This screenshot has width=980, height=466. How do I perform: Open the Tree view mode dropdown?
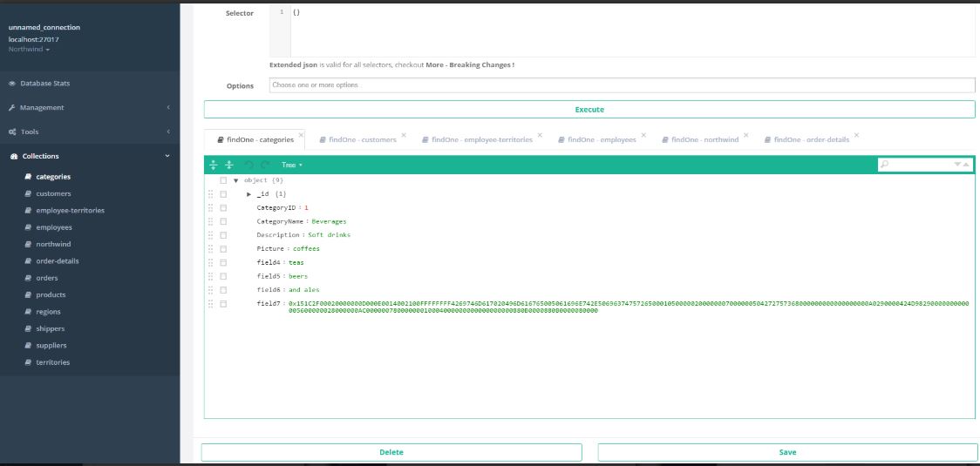[x=291, y=165]
